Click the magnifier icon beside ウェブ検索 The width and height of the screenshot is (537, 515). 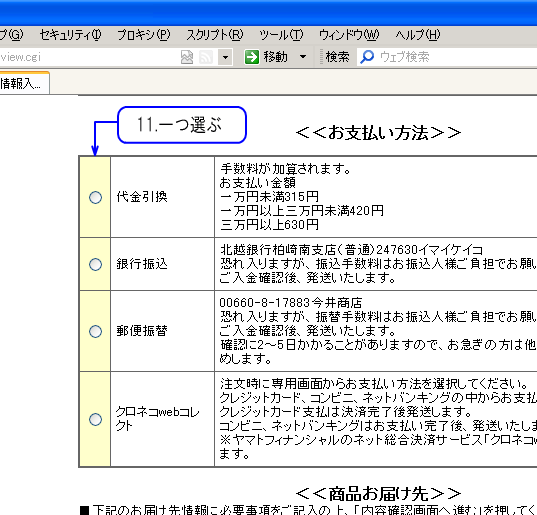click(367, 57)
